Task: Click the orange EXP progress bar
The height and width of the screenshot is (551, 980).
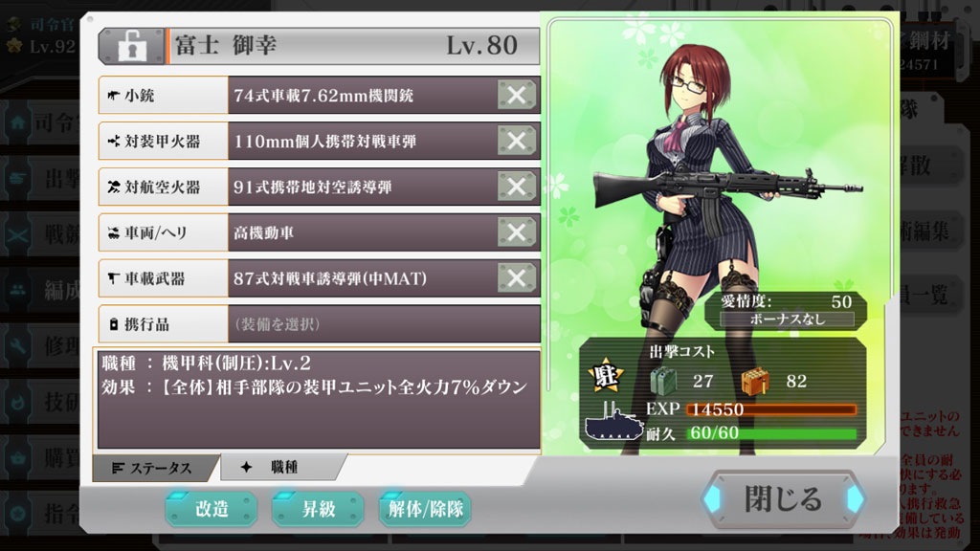Action: click(772, 409)
